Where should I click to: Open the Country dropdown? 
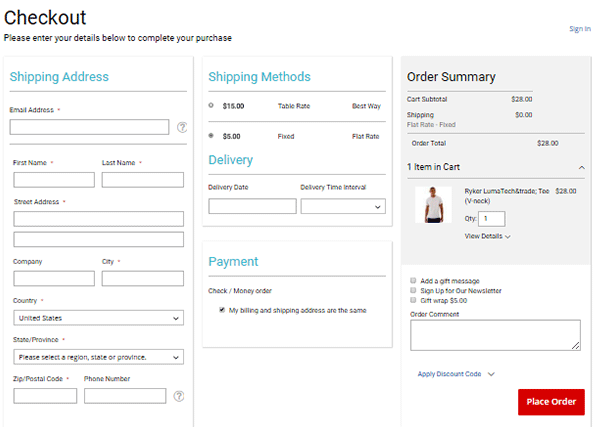98,318
